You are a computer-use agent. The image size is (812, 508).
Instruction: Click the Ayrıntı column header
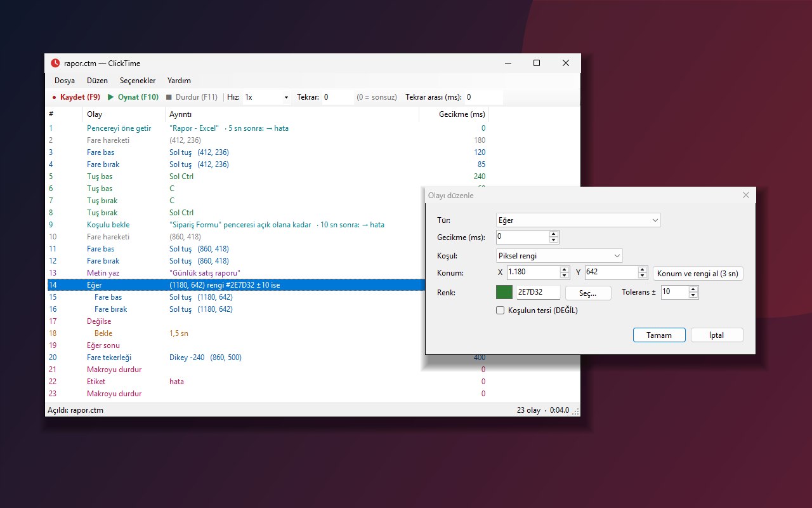[292, 114]
